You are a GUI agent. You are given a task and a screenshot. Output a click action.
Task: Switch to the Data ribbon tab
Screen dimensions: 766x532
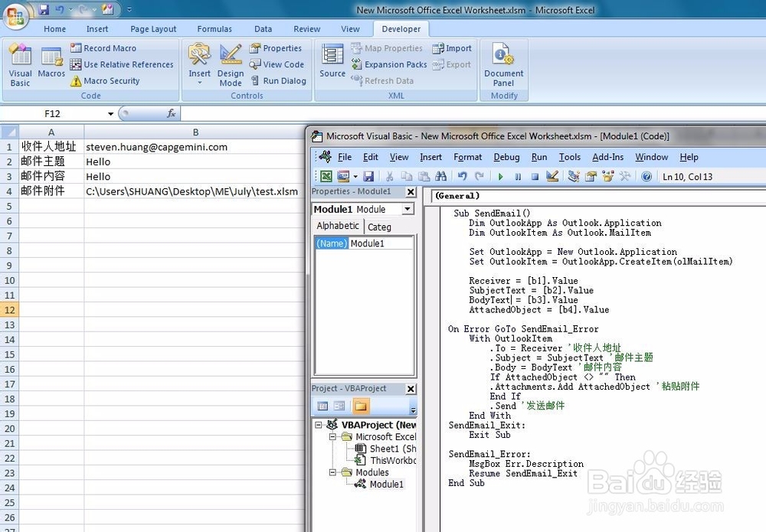click(x=263, y=29)
